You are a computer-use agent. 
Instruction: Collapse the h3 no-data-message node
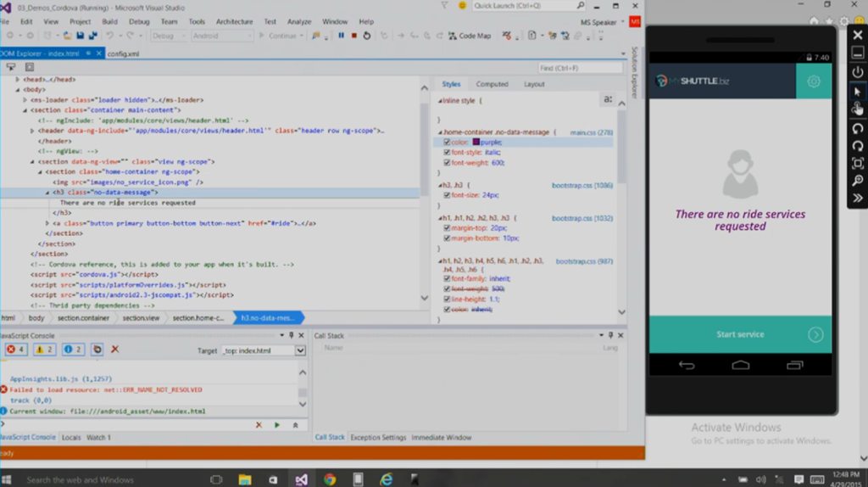pos(47,193)
